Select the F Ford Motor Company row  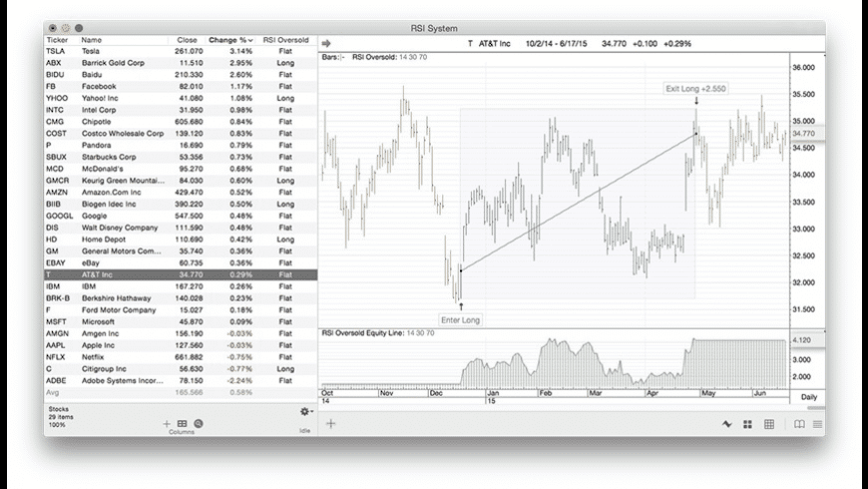coord(181,309)
